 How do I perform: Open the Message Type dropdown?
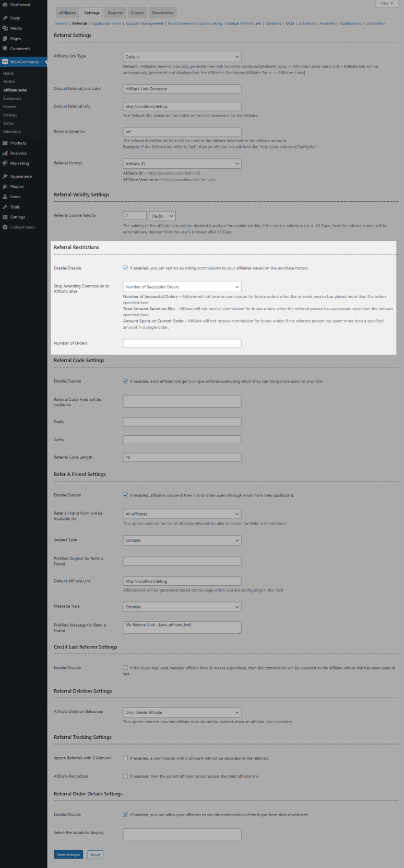(x=182, y=607)
